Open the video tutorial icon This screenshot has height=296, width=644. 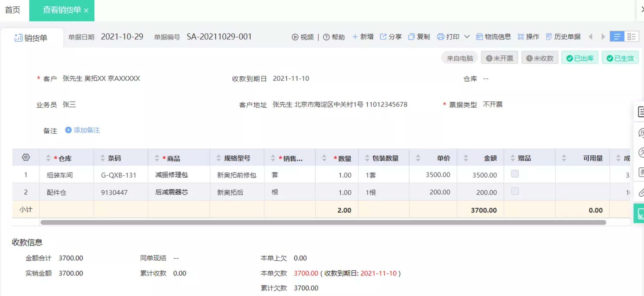[x=295, y=37]
